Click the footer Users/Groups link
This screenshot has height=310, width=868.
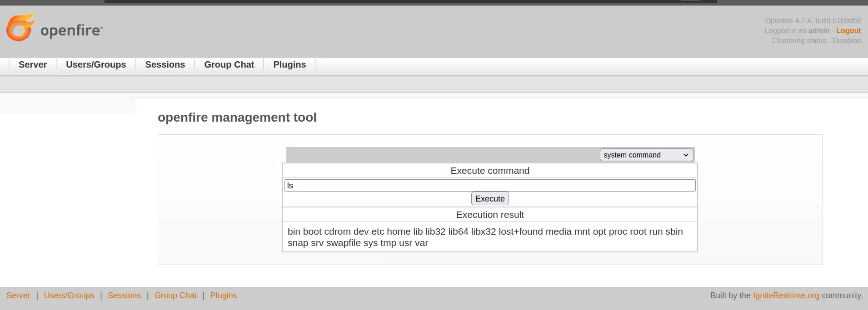69,295
